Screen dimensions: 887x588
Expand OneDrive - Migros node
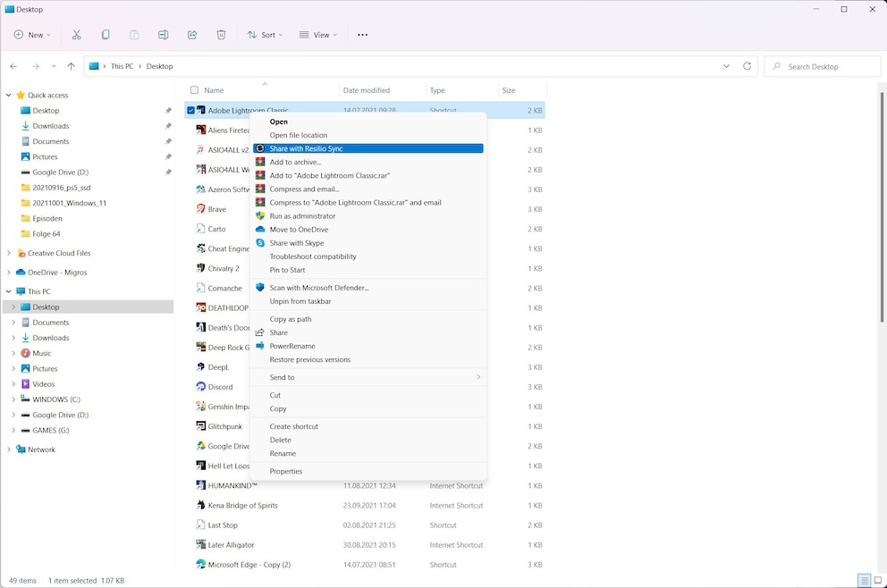(x=8, y=272)
